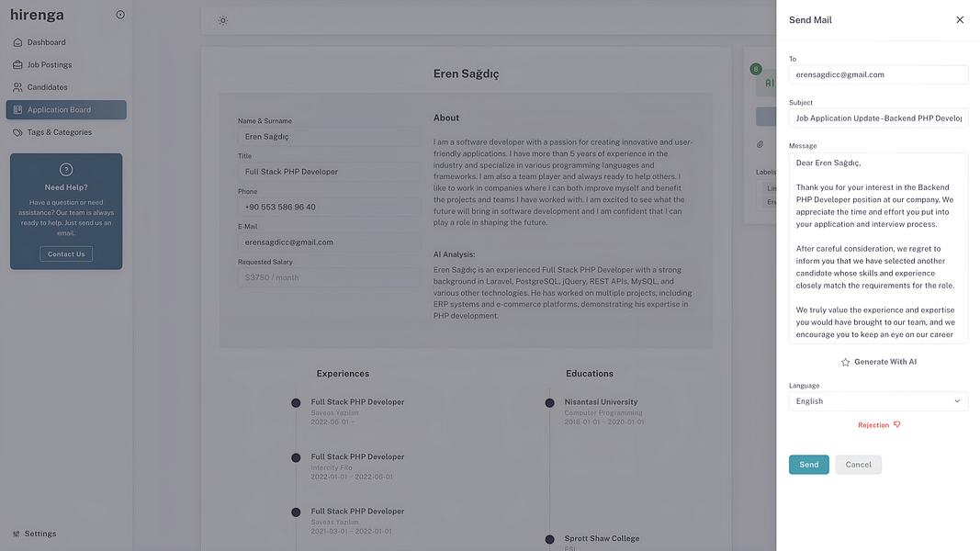Image resolution: width=980 pixels, height=551 pixels.
Task: Click the Intercity Filo experience timeline dot
Action: coord(297,458)
